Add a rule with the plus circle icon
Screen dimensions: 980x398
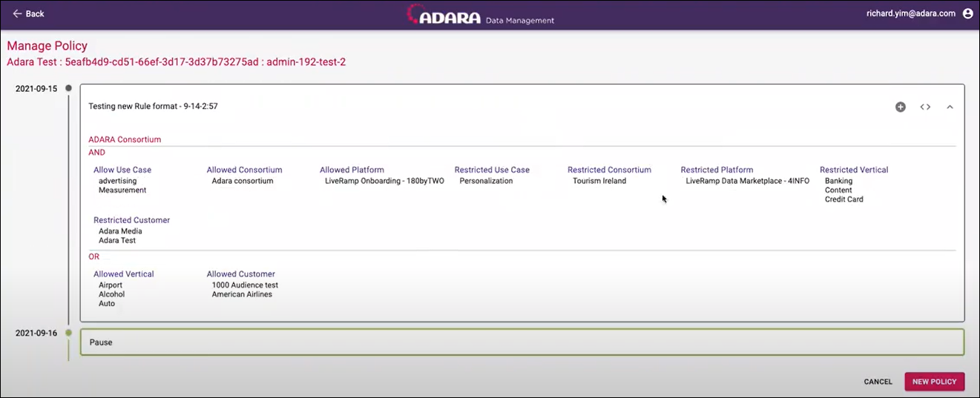click(x=900, y=107)
